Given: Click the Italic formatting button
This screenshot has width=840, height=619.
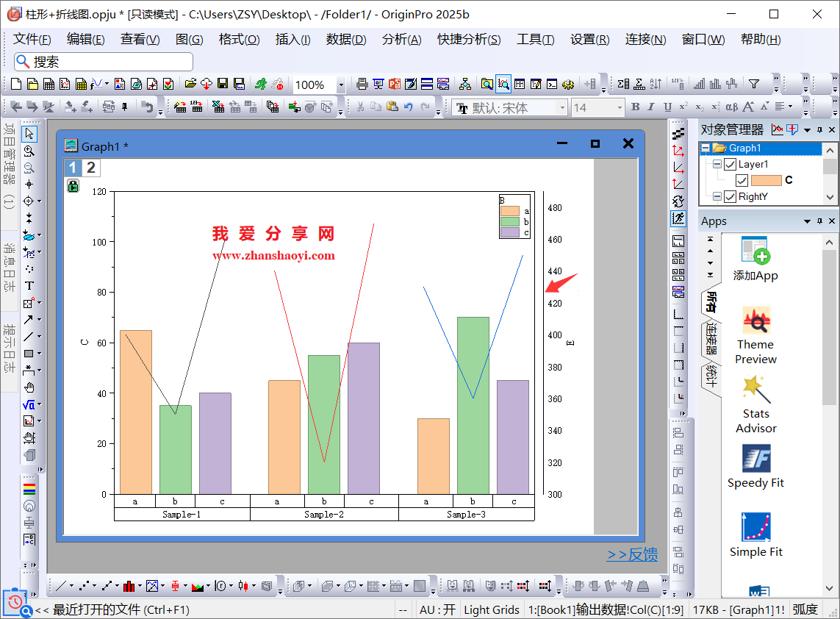Looking at the screenshot, I should pyautogui.click(x=652, y=107).
